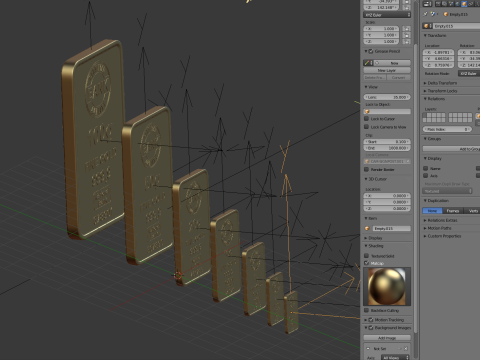
Task: Switch to the Scene properties tab
Action: (x=451, y=4)
